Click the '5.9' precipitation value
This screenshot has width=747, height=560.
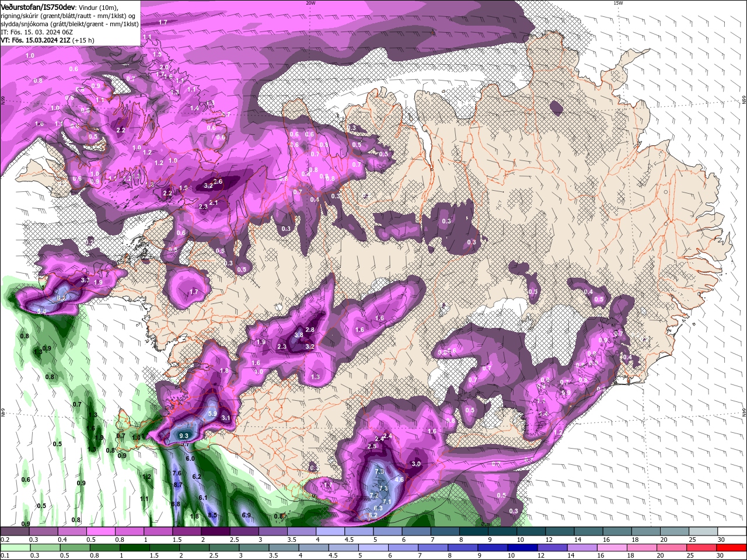pyautogui.click(x=212, y=414)
